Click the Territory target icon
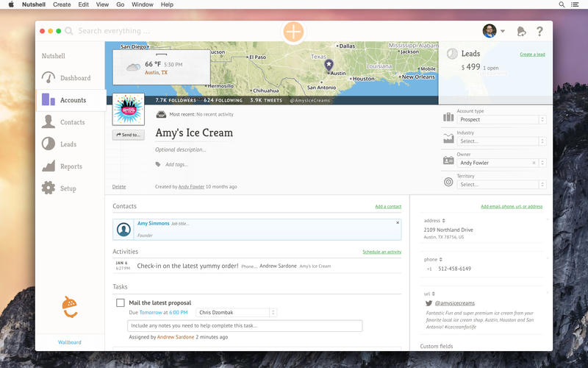Screen dimensions: 588x368 [x=448, y=182]
